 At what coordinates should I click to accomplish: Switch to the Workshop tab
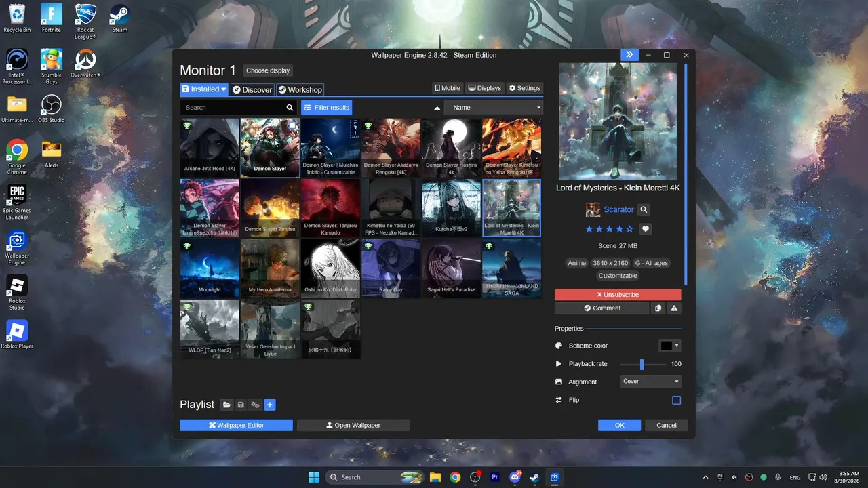coord(300,89)
